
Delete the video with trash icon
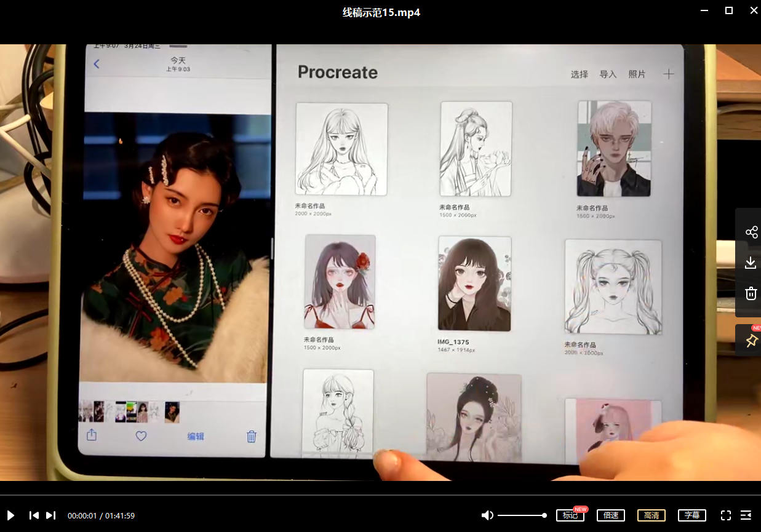[x=751, y=293]
